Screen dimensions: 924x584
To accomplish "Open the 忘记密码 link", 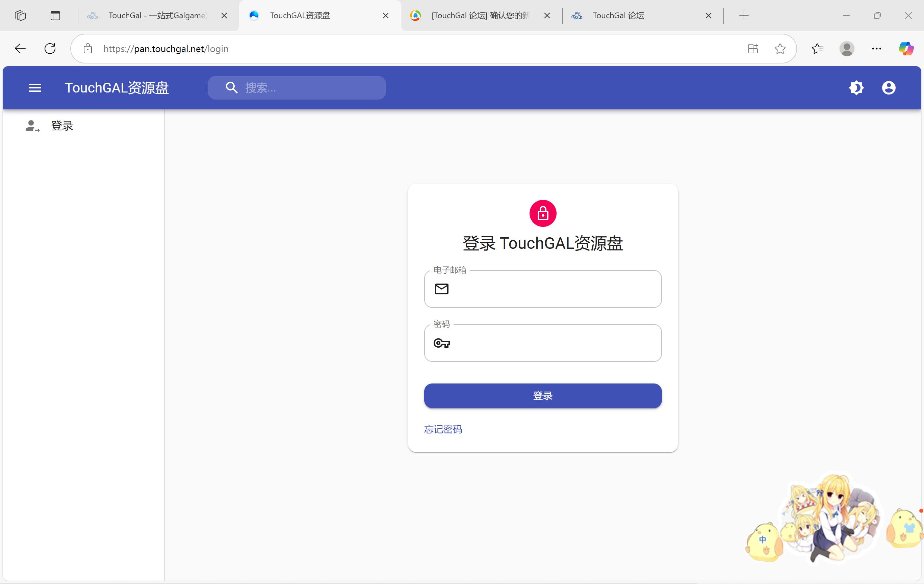I will (443, 429).
